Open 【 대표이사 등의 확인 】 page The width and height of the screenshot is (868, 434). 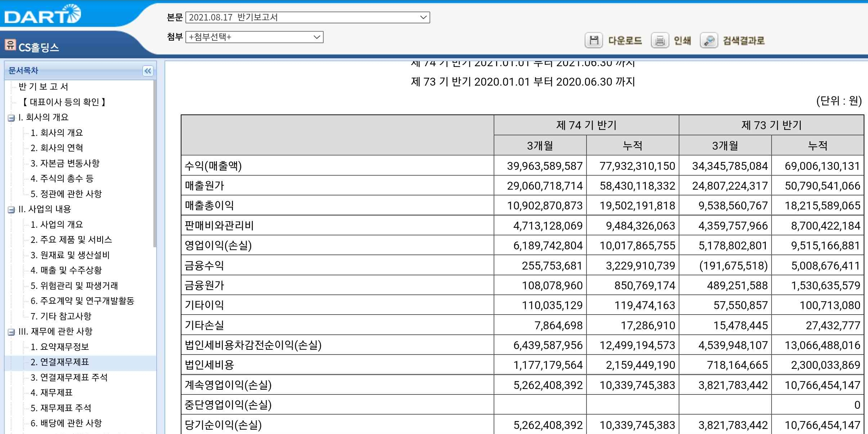(64, 102)
